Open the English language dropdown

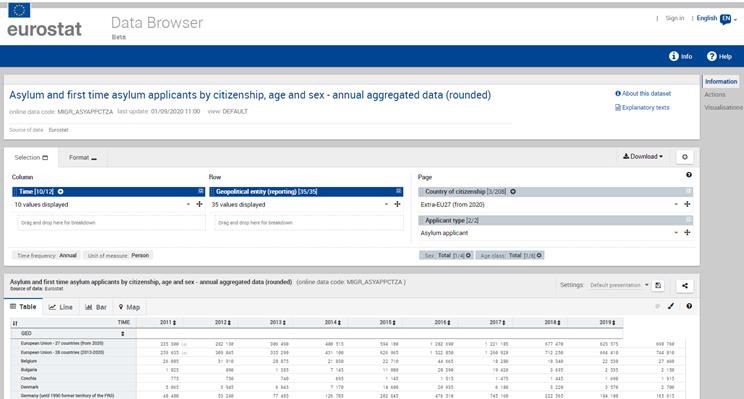tap(716, 19)
